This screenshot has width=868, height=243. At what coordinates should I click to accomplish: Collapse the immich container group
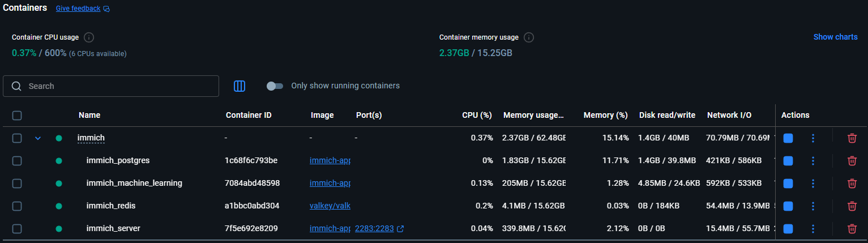tap(38, 138)
